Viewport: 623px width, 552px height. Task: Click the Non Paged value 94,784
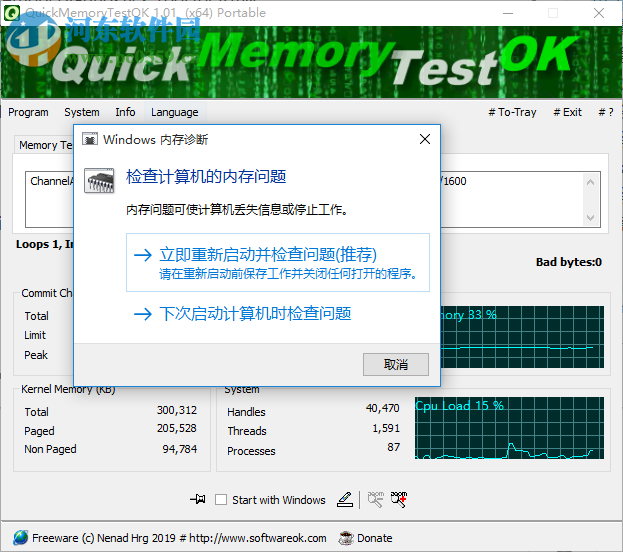[180, 449]
